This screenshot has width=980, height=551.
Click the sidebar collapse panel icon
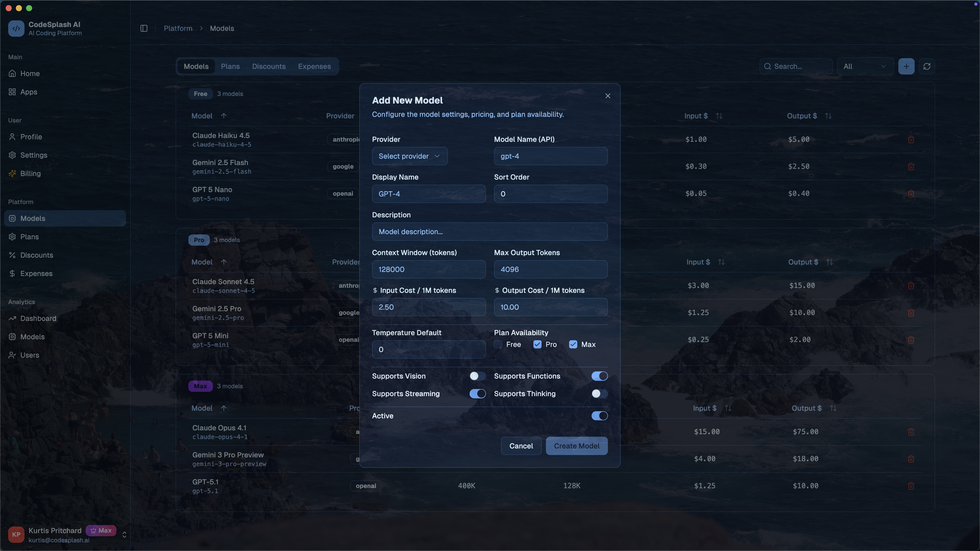[144, 29]
